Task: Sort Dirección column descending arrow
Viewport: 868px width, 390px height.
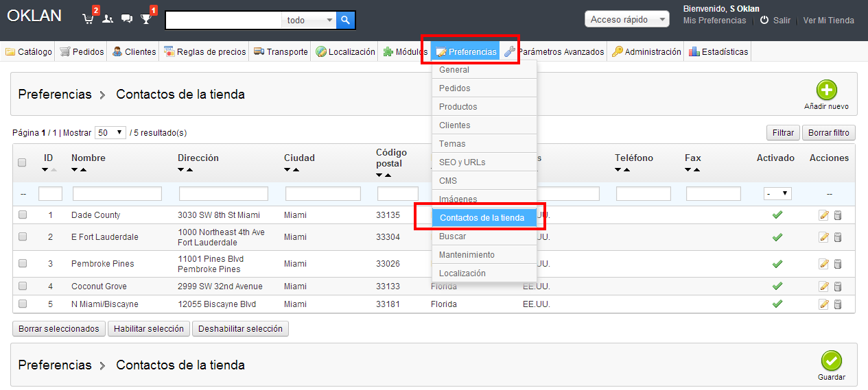Action: (181, 170)
